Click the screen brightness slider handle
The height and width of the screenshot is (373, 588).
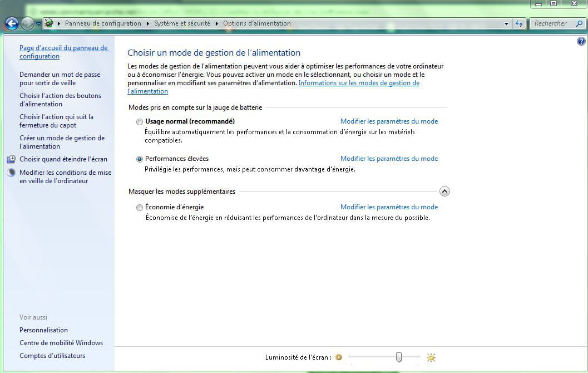[x=399, y=357]
